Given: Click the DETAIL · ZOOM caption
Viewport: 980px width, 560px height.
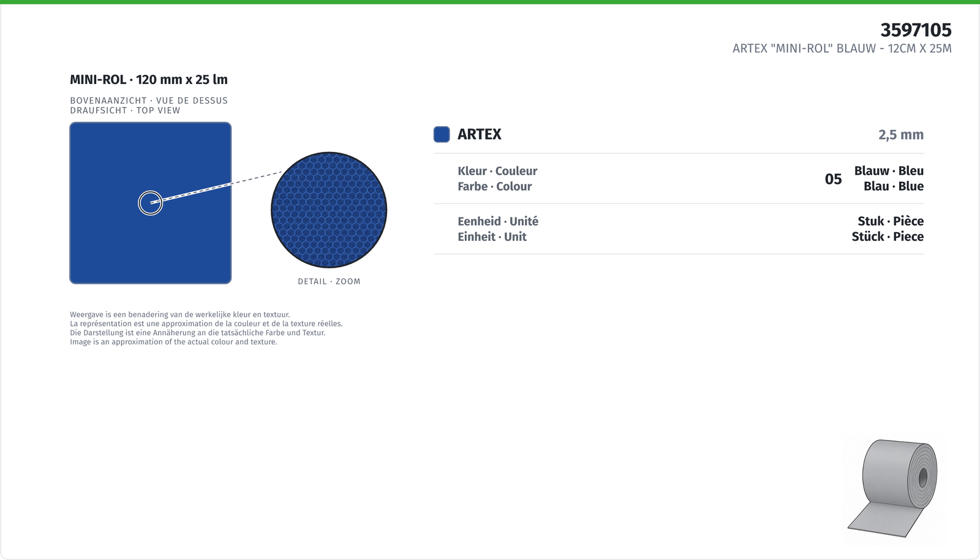Looking at the screenshot, I should [329, 281].
